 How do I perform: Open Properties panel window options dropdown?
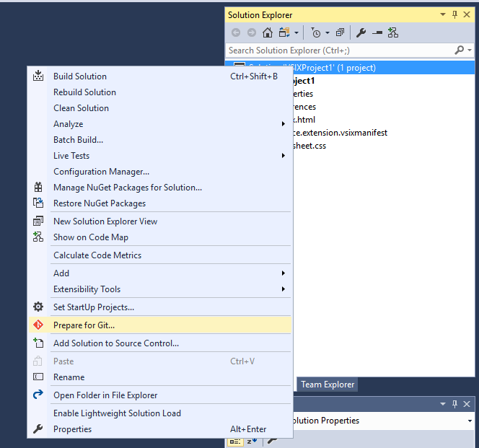(x=443, y=404)
